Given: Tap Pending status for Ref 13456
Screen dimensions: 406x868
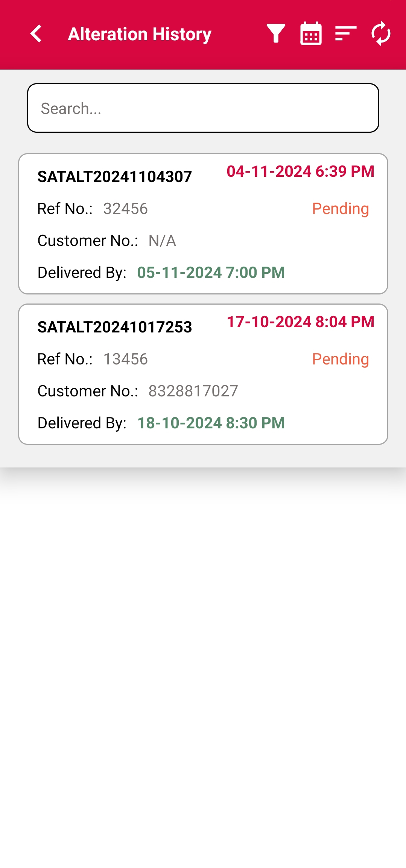Looking at the screenshot, I should (340, 359).
